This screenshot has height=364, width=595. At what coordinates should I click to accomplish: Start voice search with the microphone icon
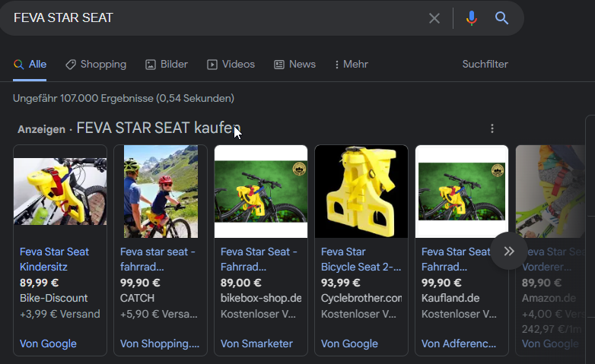(x=472, y=18)
